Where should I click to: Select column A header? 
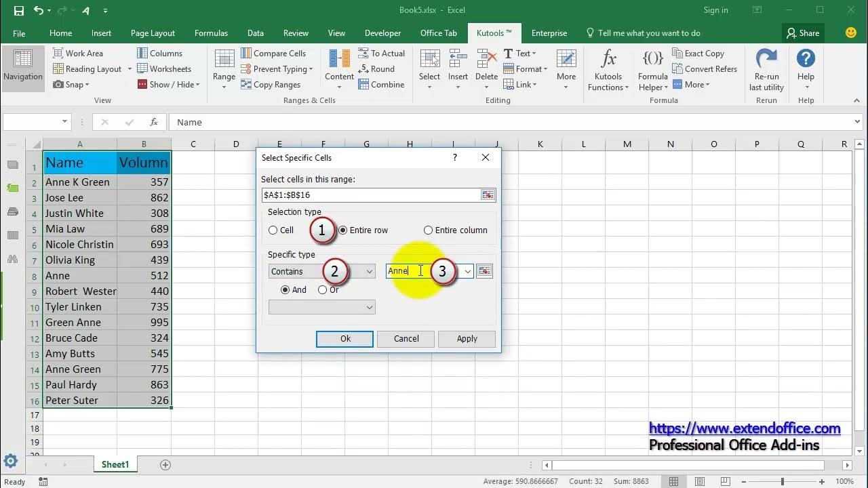point(80,144)
